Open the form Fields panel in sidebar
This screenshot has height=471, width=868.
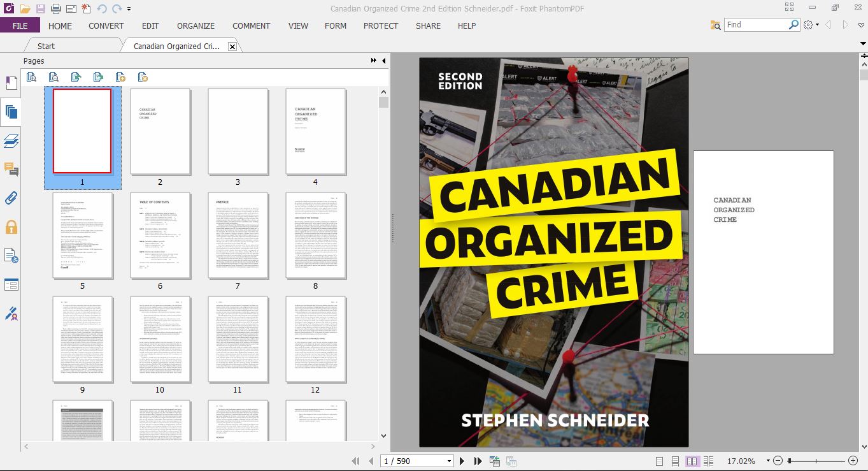coord(11,284)
